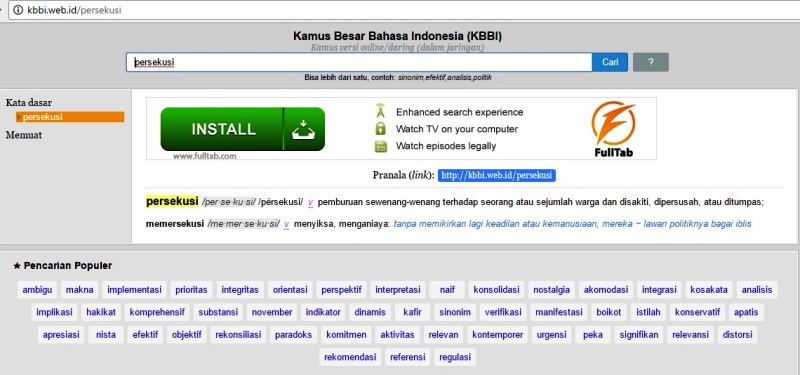Screen dimensions: 800x375
Task: Open popular search integrasi
Action: [659, 290]
